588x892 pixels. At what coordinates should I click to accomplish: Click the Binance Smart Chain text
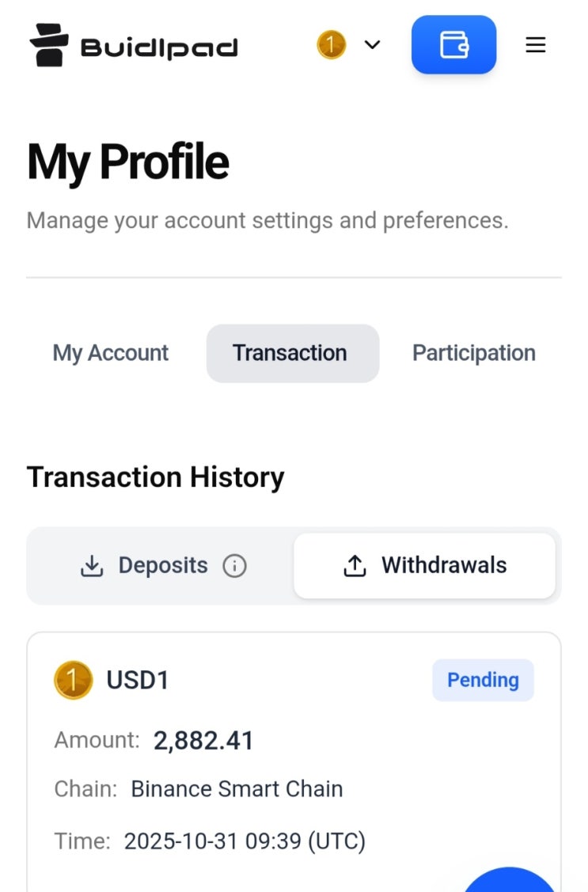tap(237, 789)
